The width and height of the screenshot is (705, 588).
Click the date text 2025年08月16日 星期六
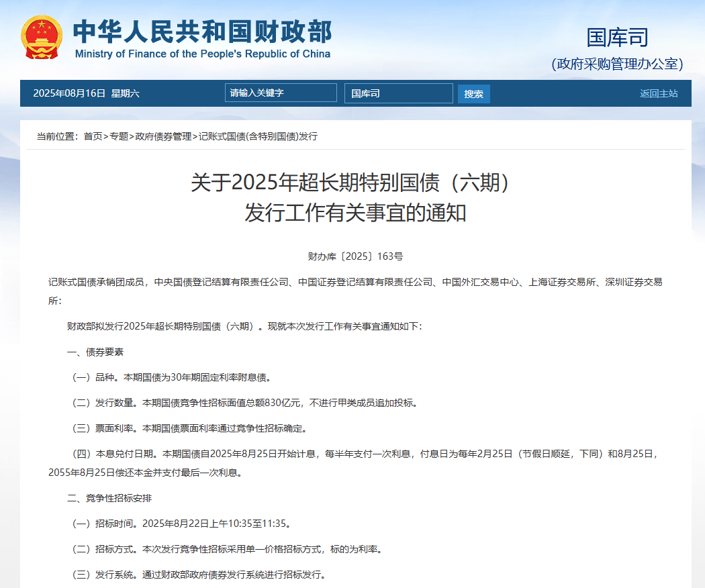tap(87, 93)
